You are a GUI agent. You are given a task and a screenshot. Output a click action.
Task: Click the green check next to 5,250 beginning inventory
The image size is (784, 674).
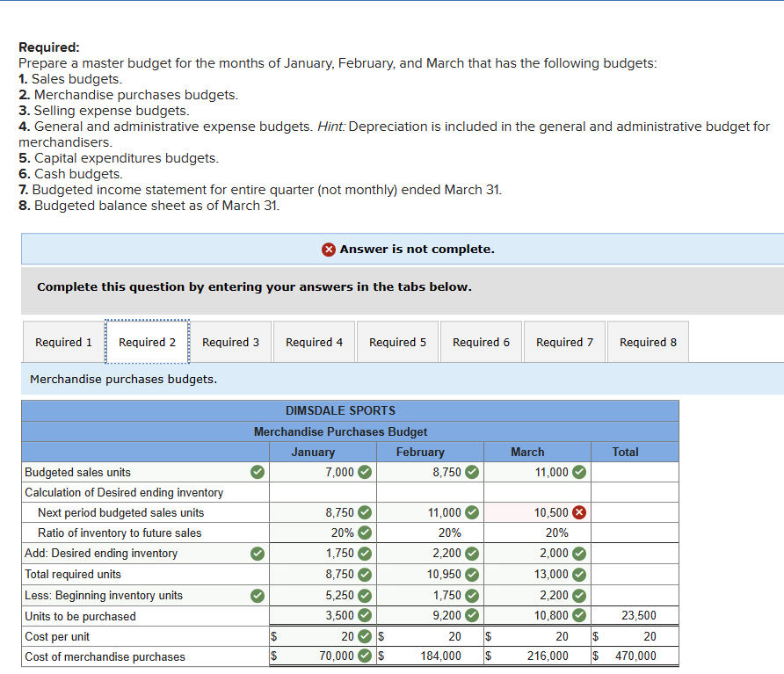click(x=365, y=596)
